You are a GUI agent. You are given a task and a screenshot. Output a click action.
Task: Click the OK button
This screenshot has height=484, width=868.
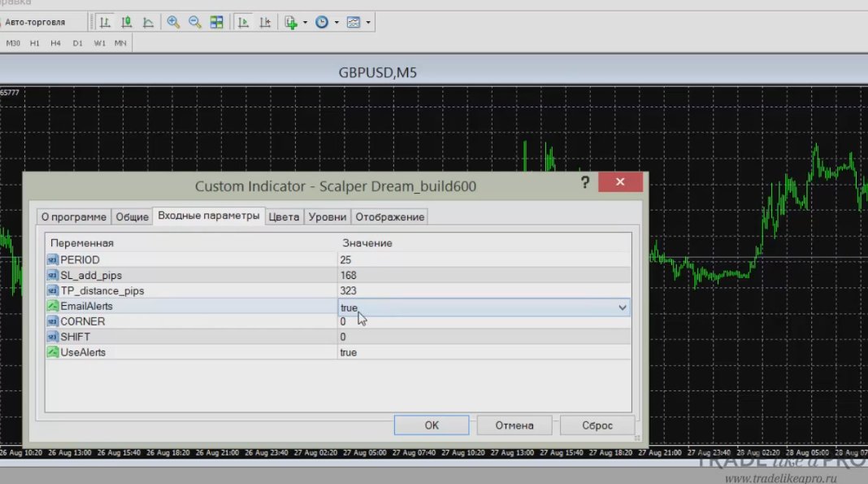coord(432,425)
